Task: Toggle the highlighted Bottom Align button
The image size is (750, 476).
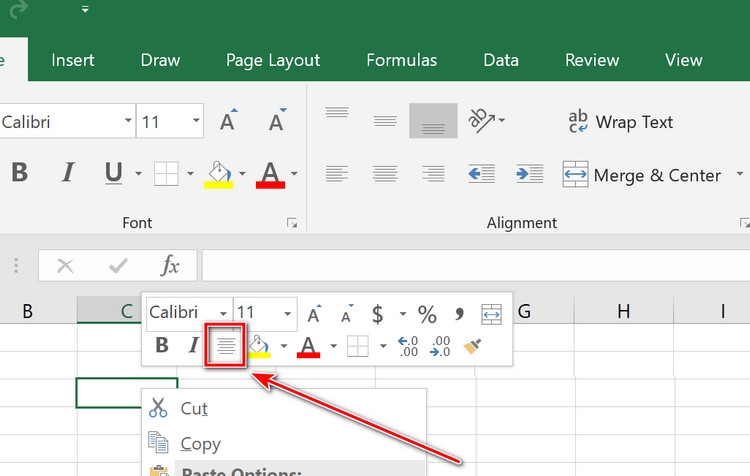Action: (433, 121)
